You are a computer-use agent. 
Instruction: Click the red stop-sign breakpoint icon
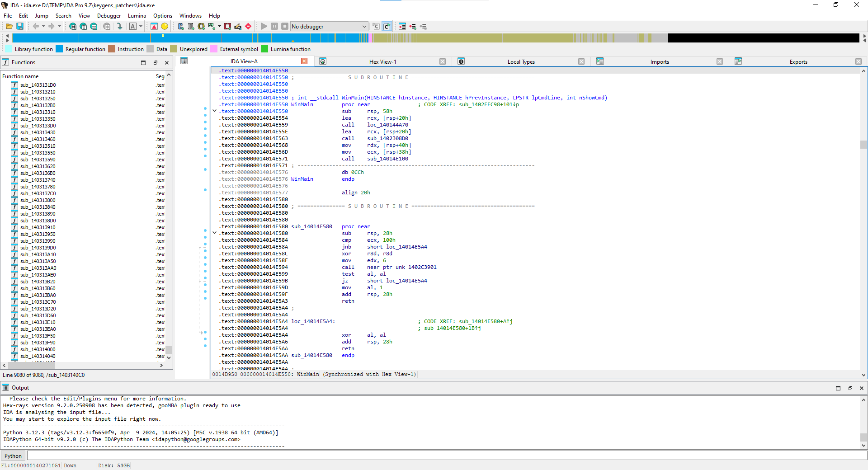pyautogui.click(x=248, y=27)
